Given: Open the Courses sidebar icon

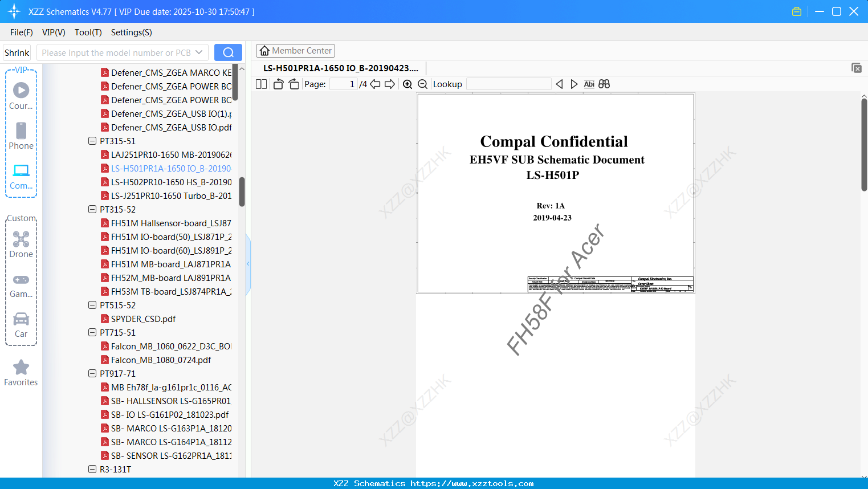Looking at the screenshot, I should coord(21,90).
